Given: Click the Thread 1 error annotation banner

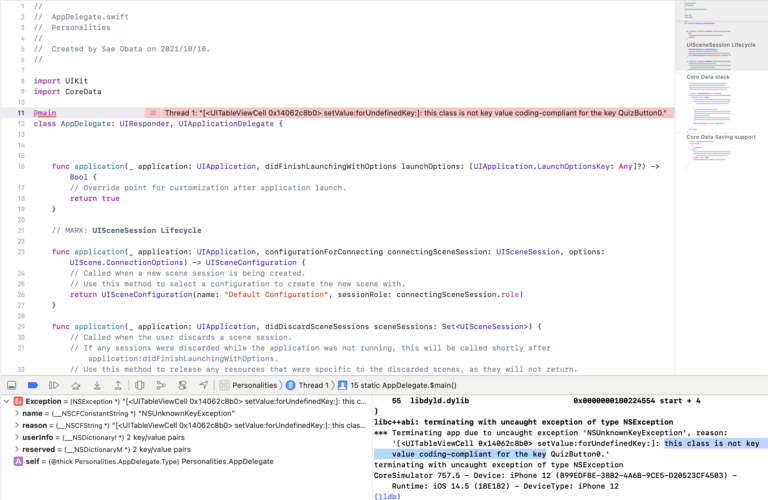Looking at the screenshot, I should (415, 113).
